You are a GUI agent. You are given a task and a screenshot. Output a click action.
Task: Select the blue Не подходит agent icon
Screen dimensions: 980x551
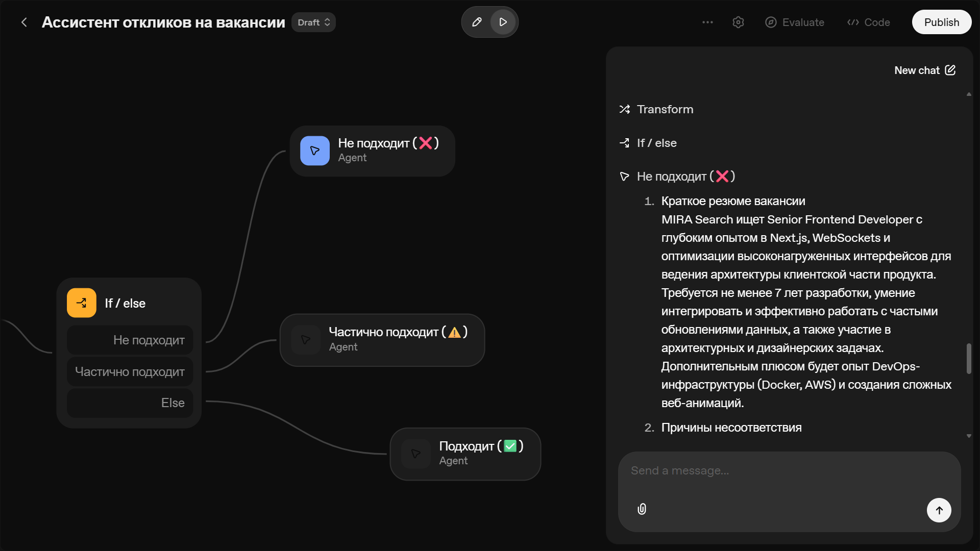[x=315, y=151]
